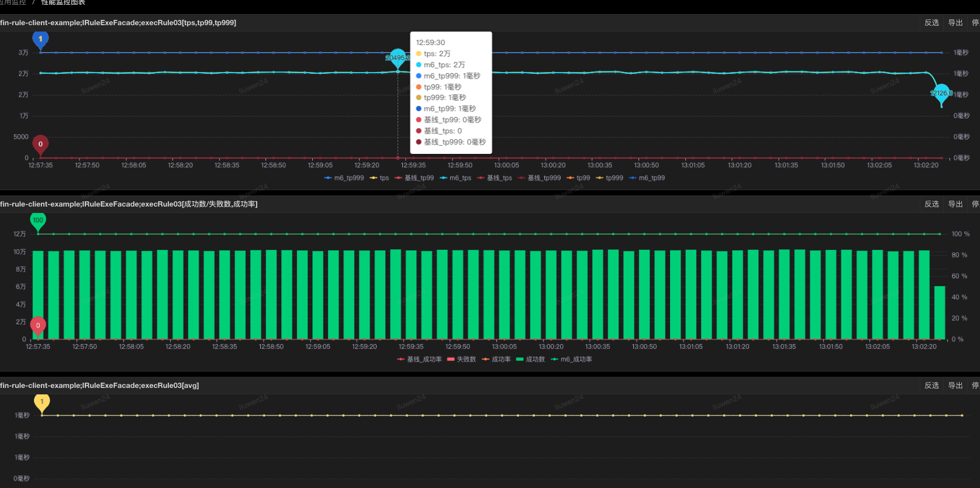Viewport: 980px width, 488px height.
Task: Click the tp99 orange legend swatch
Action: [570, 178]
